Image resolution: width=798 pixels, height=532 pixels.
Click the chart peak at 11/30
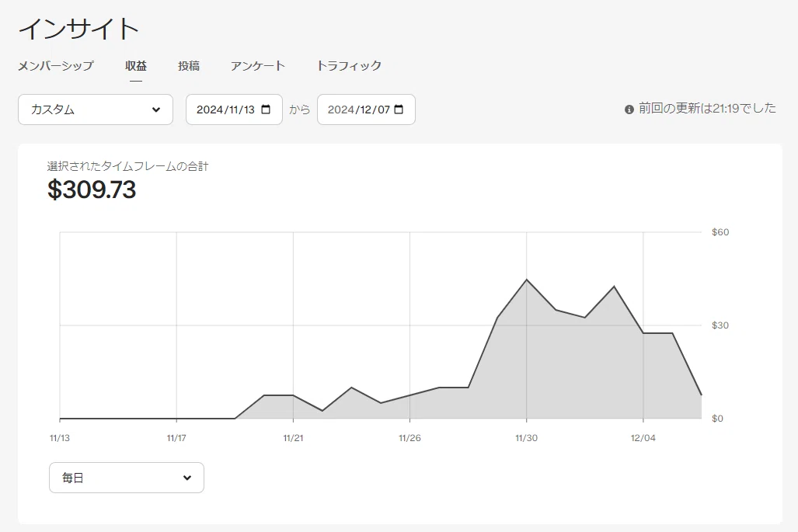(x=526, y=280)
